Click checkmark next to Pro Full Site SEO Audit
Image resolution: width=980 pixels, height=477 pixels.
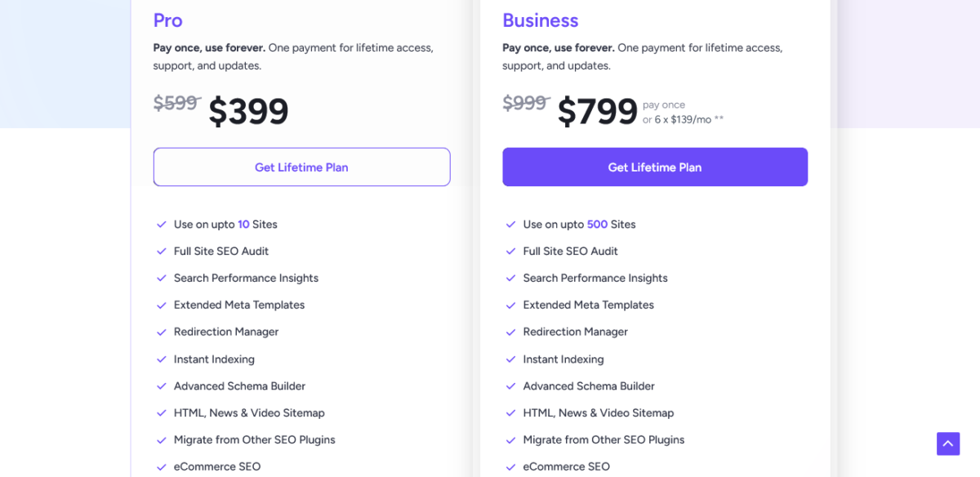point(162,252)
